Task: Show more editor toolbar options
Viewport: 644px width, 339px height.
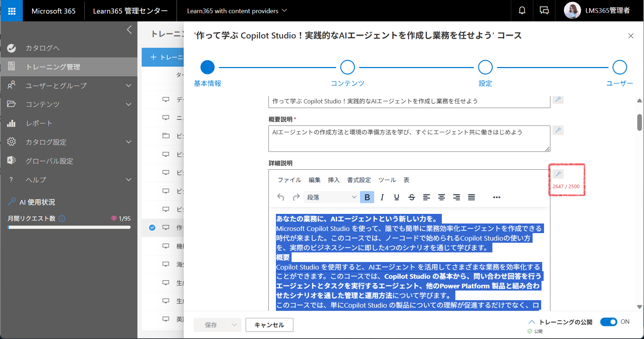Action: (x=497, y=197)
